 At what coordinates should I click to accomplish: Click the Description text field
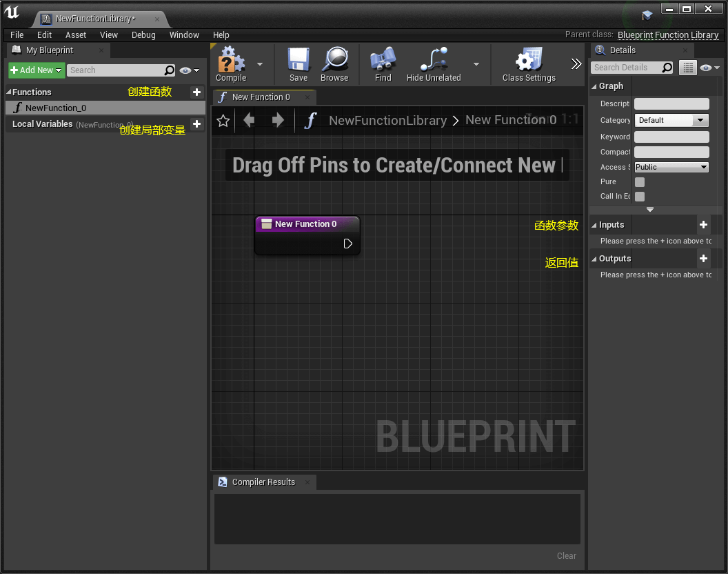click(x=671, y=103)
